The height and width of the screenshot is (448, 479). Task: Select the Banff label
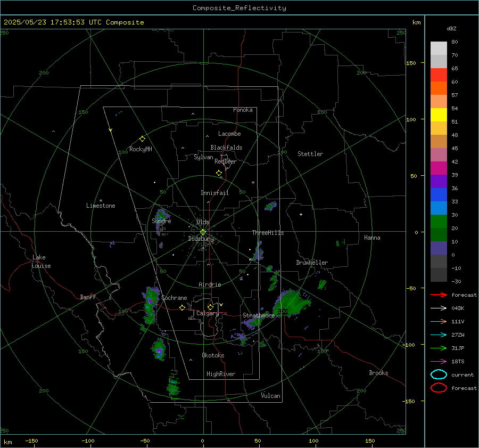coord(88,297)
